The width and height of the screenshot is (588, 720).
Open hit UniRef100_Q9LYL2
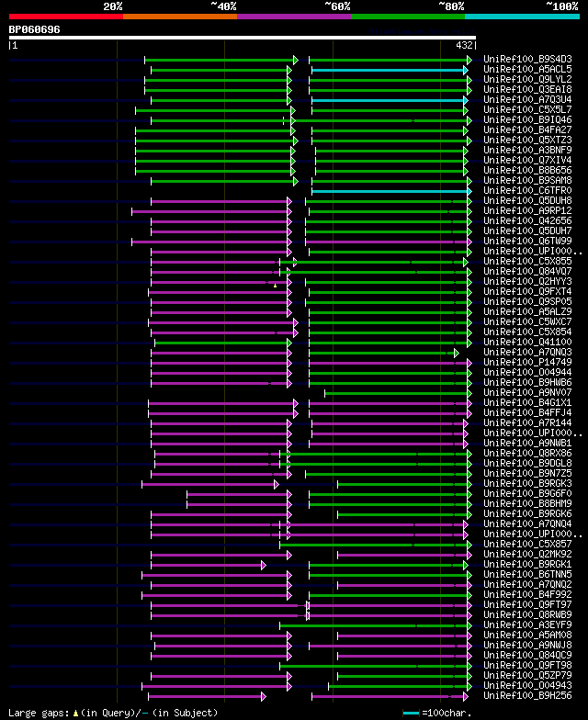coord(527,79)
